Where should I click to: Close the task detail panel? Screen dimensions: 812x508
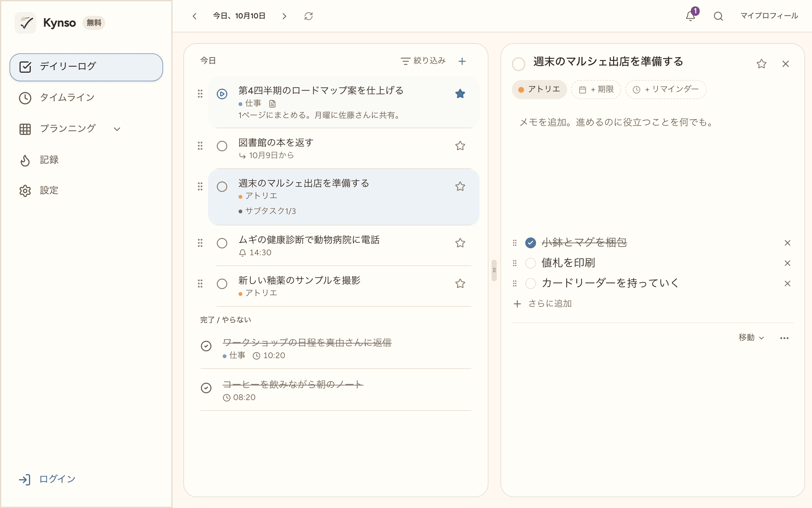point(785,64)
